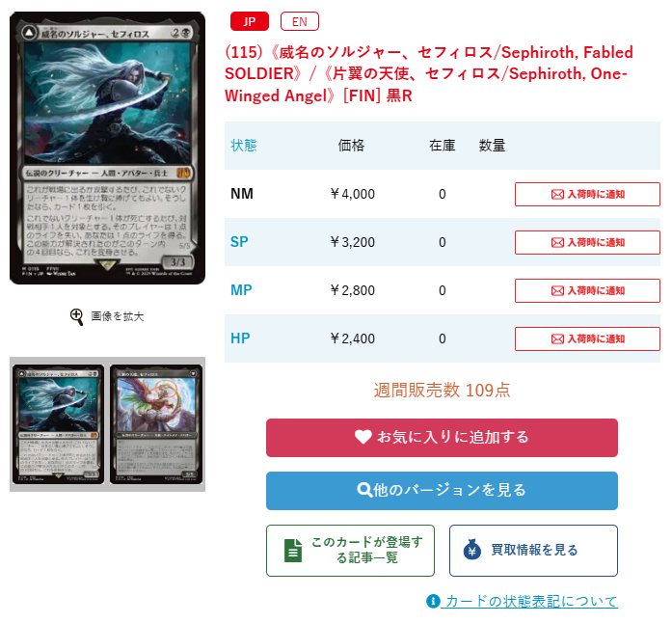This screenshot has width=672, height=623.
Task: Click the 買取情報を見る button
Action: tap(533, 551)
